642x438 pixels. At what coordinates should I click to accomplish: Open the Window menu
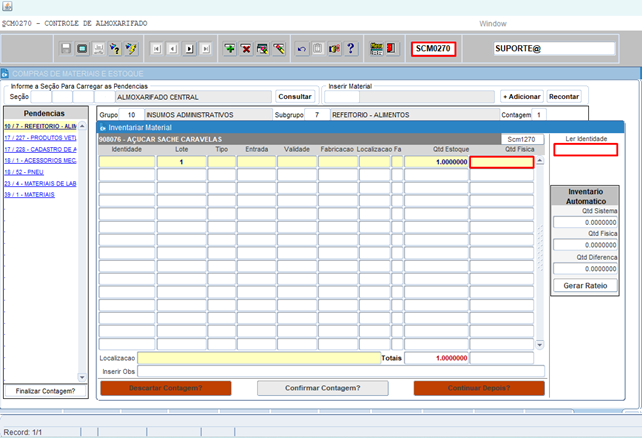tap(493, 24)
